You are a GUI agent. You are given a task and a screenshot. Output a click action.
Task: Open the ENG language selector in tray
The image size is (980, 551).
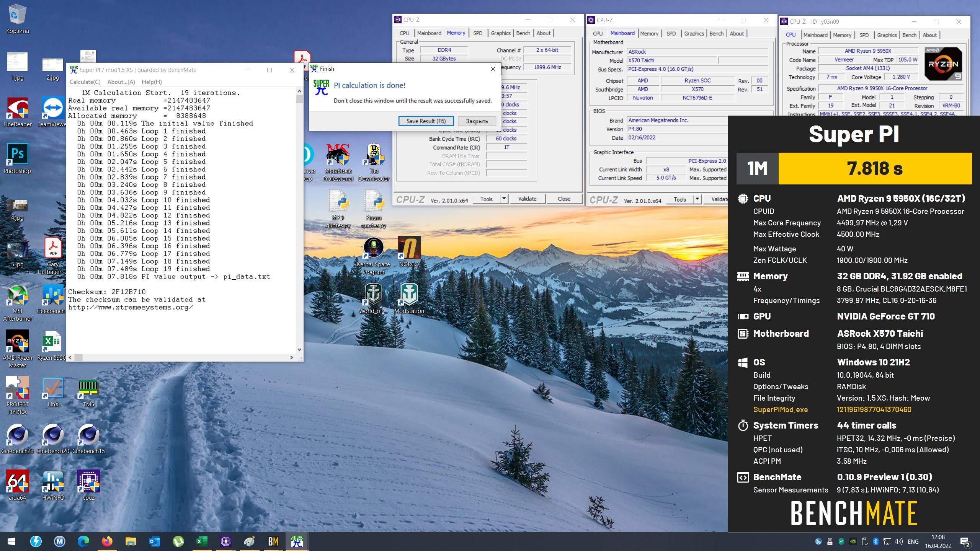pyautogui.click(x=913, y=541)
